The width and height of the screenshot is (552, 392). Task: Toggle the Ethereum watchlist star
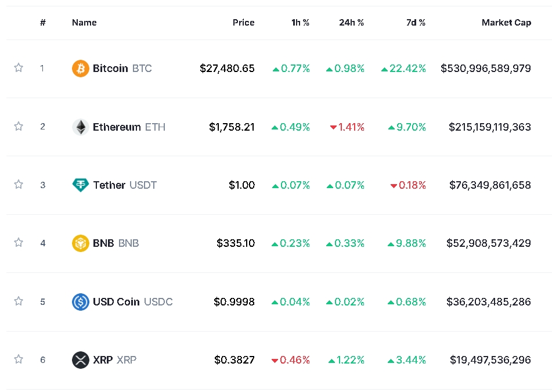coord(19,126)
